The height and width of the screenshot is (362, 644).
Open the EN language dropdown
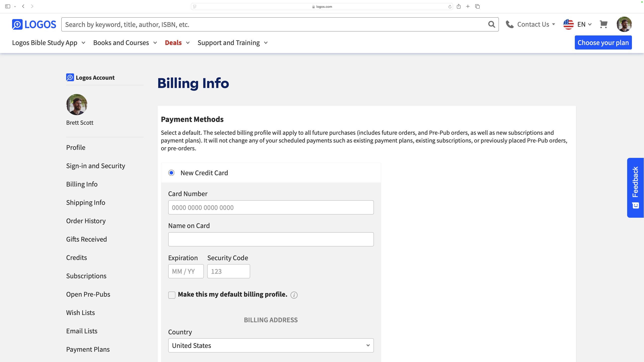tap(584, 24)
